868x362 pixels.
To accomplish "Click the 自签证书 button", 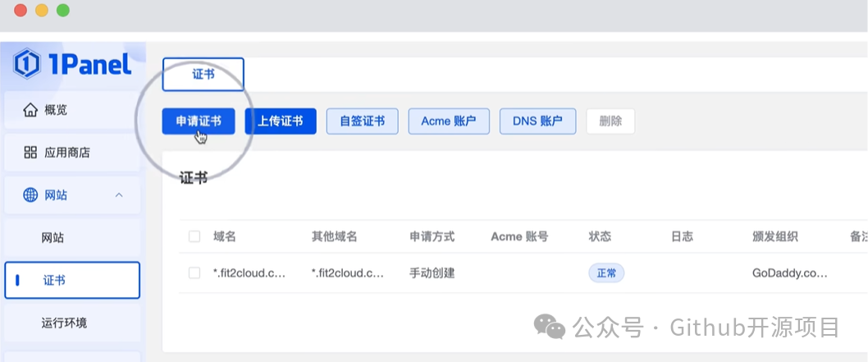I will click(362, 121).
